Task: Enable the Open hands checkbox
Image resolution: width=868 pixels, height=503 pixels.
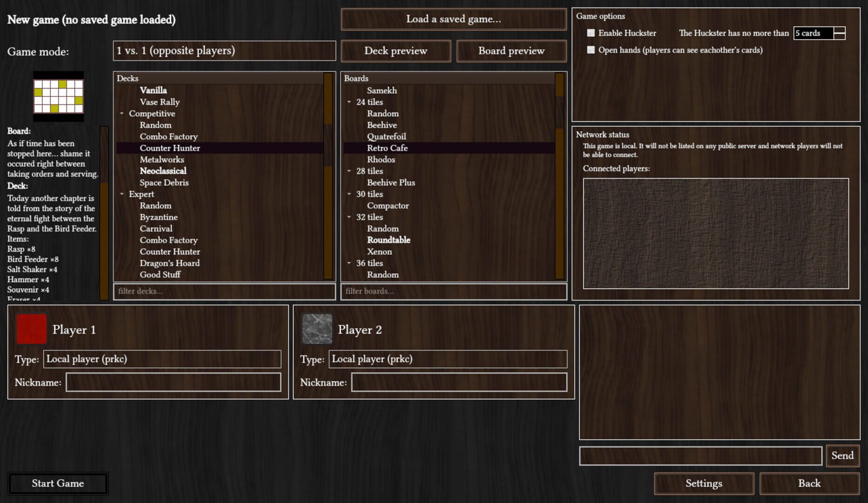Action: point(591,50)
